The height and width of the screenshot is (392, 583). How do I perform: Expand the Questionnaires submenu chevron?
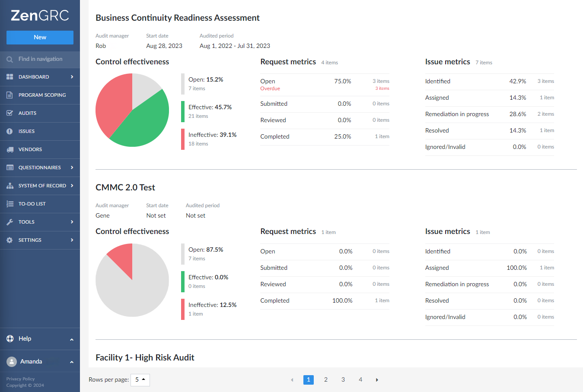pyautogui.click(x=72, y=168)
